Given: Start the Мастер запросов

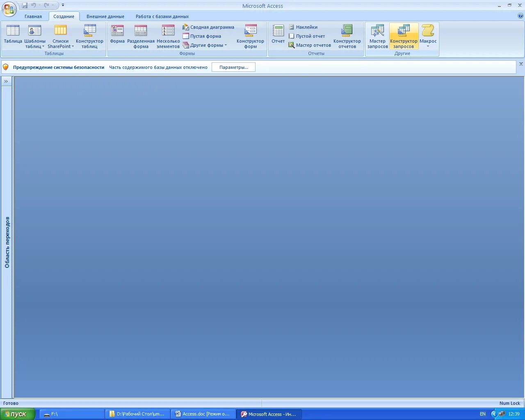Looking at the screenshot, I should tap(377, 37).
